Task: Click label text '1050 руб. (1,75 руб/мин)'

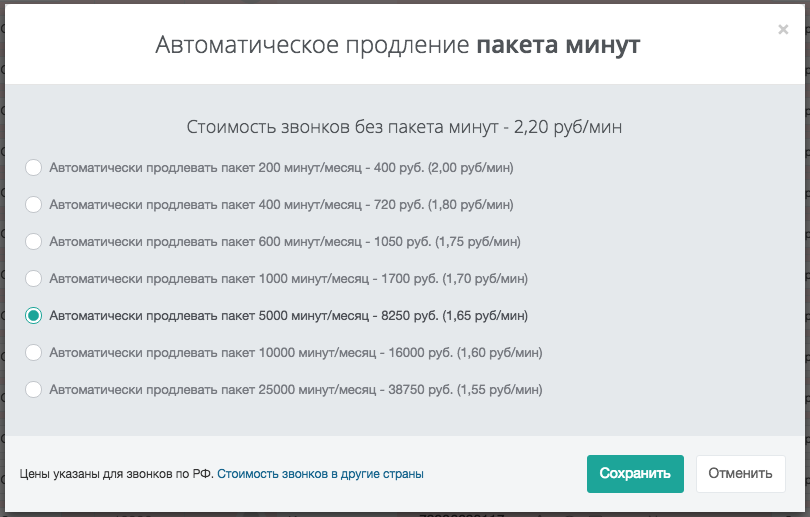Action: coord(447,242)
